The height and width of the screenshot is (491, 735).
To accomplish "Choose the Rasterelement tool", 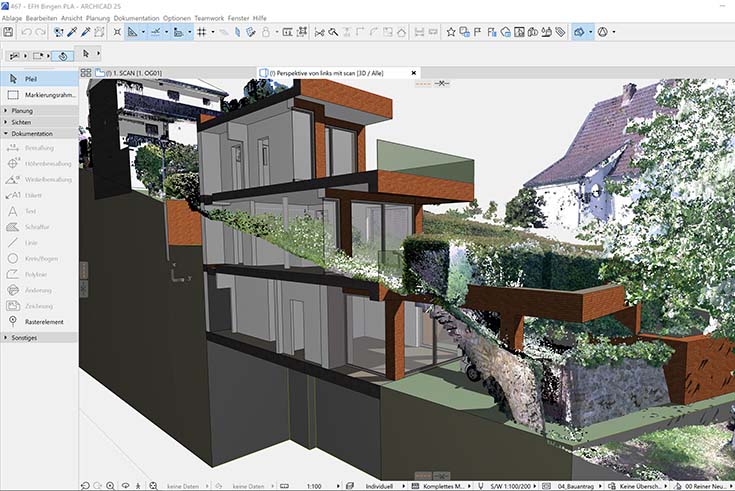I will pyautogui.click(x=42, y=322).
